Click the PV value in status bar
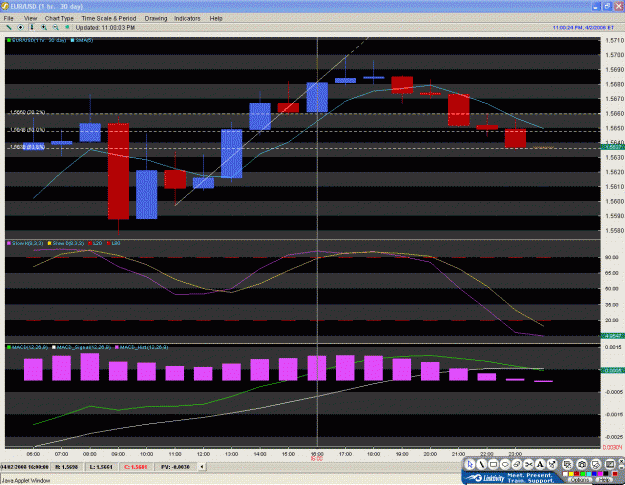This screenshot has width=625, height=485. coord(175,467)
